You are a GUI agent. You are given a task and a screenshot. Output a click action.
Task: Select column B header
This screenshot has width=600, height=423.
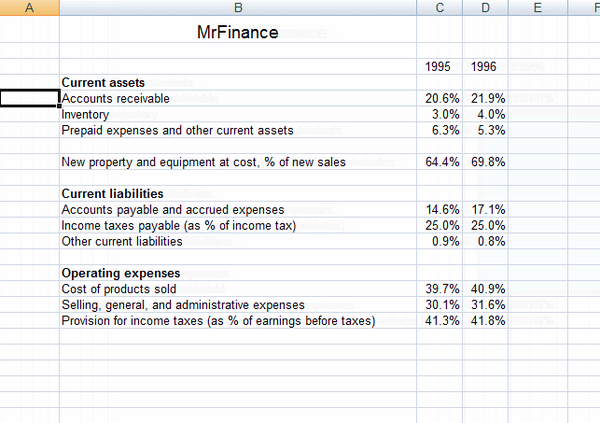(238, 8)
